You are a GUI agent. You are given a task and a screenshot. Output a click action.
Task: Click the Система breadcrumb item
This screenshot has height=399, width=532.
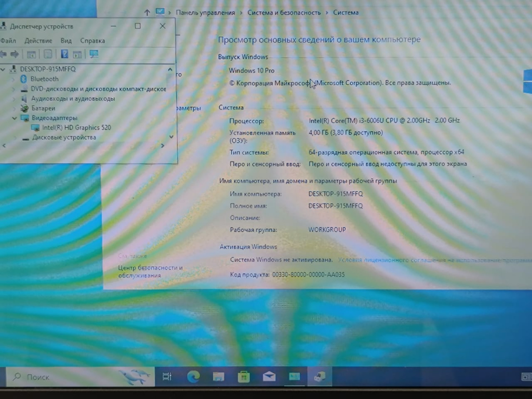346,12
